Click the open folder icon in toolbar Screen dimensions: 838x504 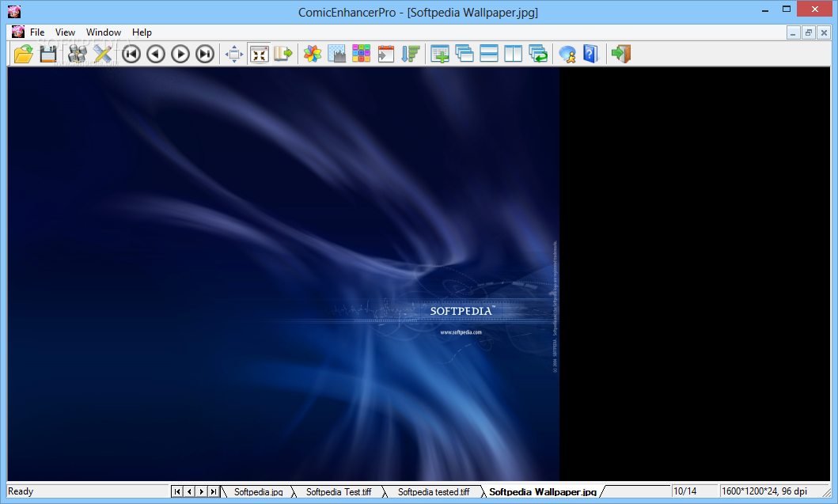point(23,54)
